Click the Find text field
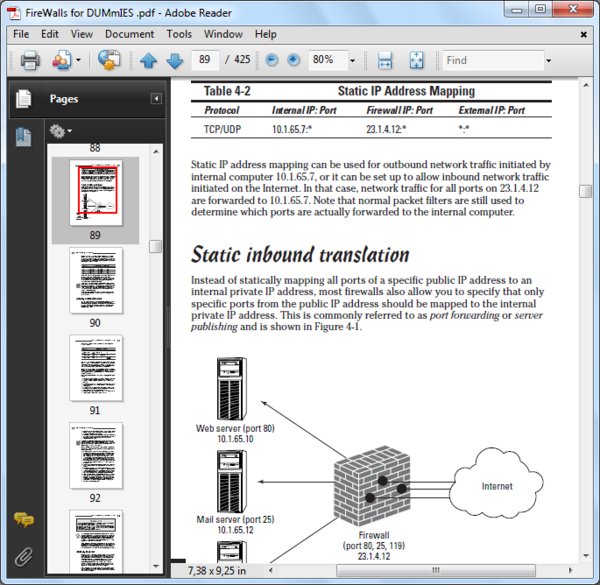The height and width of the screenshot is (585, 600). (x=493, y=60)
